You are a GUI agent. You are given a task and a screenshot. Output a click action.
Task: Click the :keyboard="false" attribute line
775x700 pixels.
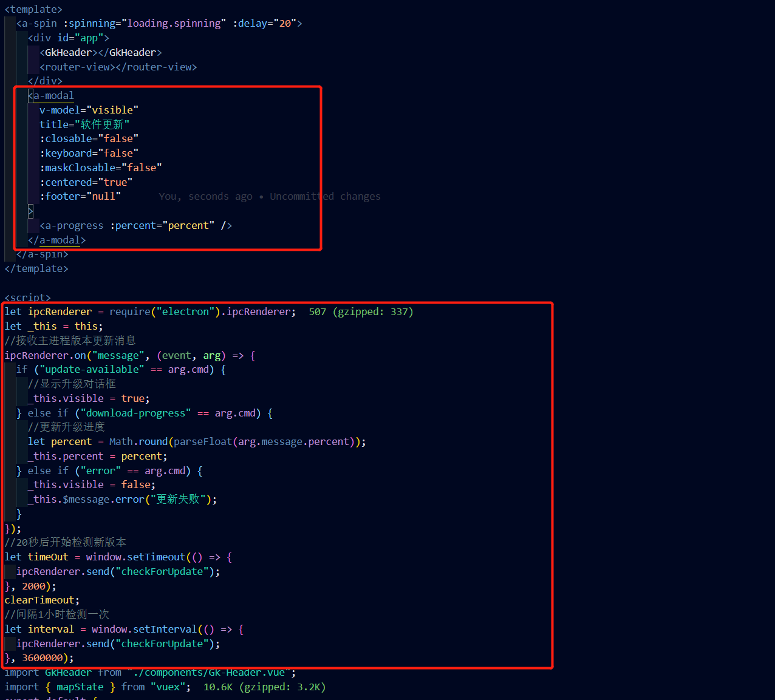click(x=89, y=154)
